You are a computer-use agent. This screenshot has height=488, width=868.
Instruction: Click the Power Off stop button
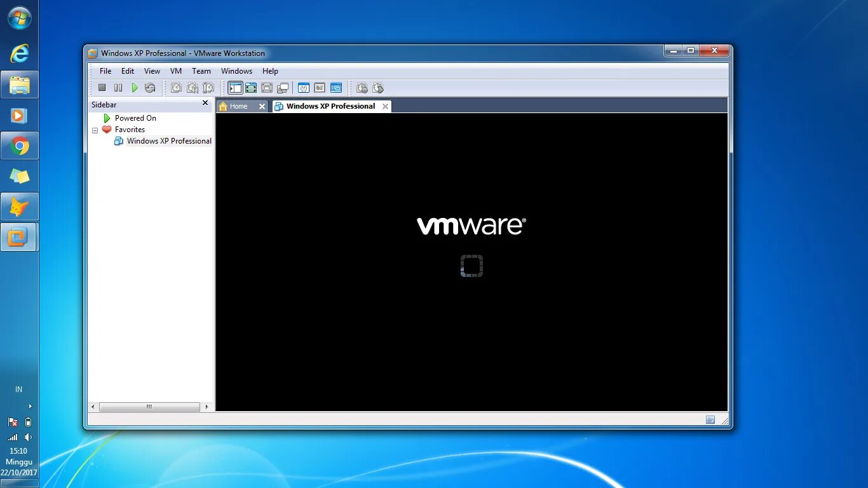pyautogui.click(x=102, y=88)
